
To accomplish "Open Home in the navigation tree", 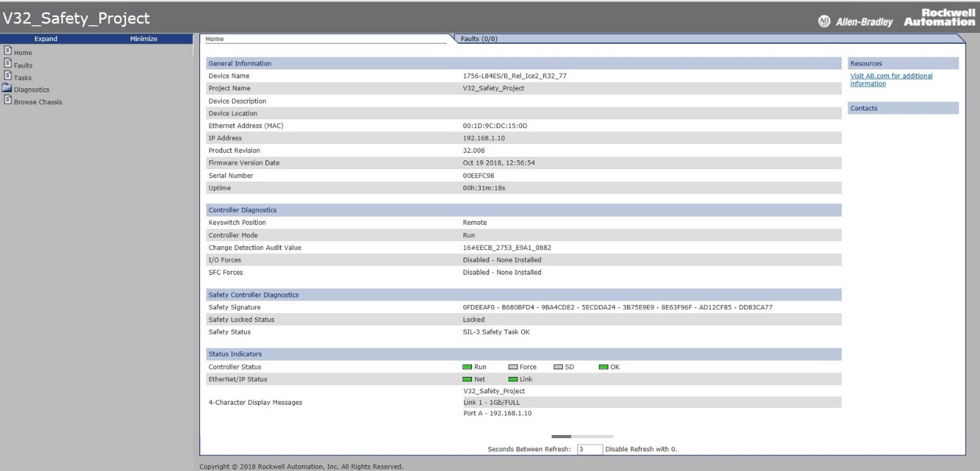I will click(x=23, y=52).
